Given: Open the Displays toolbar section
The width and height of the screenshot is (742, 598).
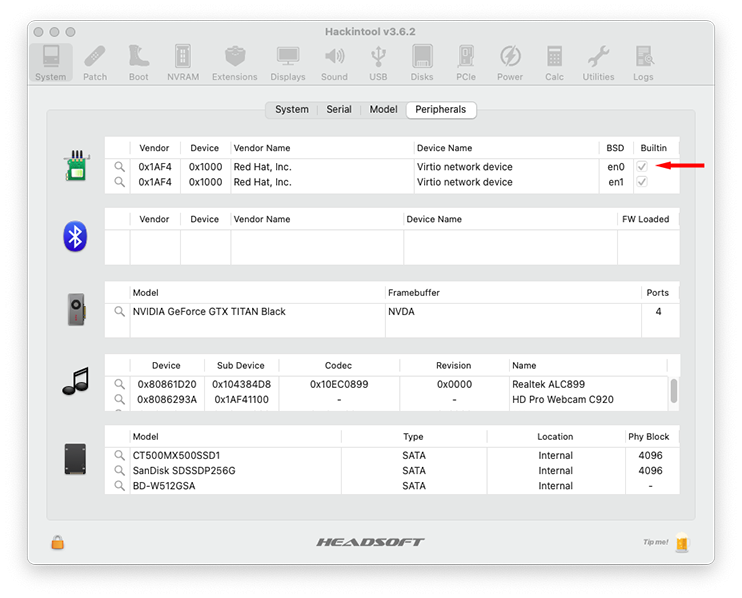Looking at the screenshot, I should click(288, 63).
